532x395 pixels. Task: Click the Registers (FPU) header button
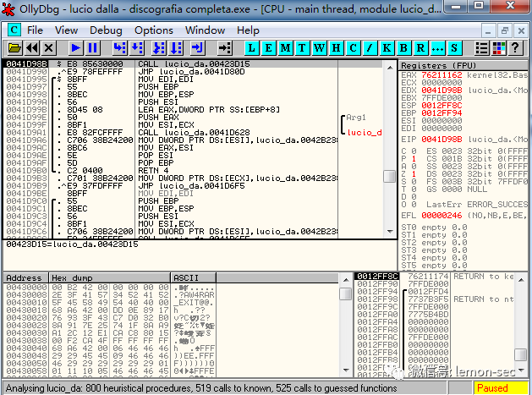pyautogui.click(x=463, y=65)
